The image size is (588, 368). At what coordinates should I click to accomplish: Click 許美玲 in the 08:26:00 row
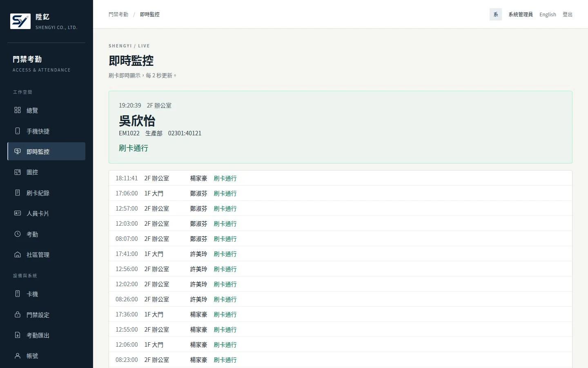click(x=198, y=299)
